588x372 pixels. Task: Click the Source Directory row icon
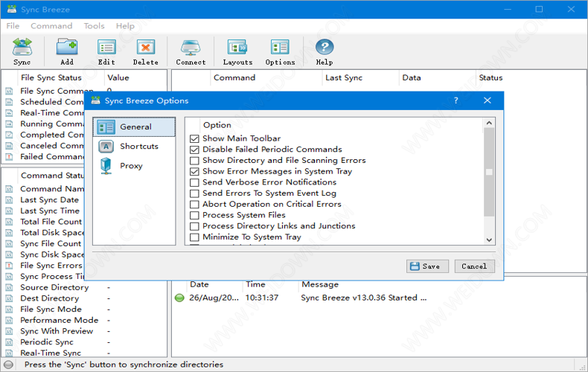tap(10, 288)
